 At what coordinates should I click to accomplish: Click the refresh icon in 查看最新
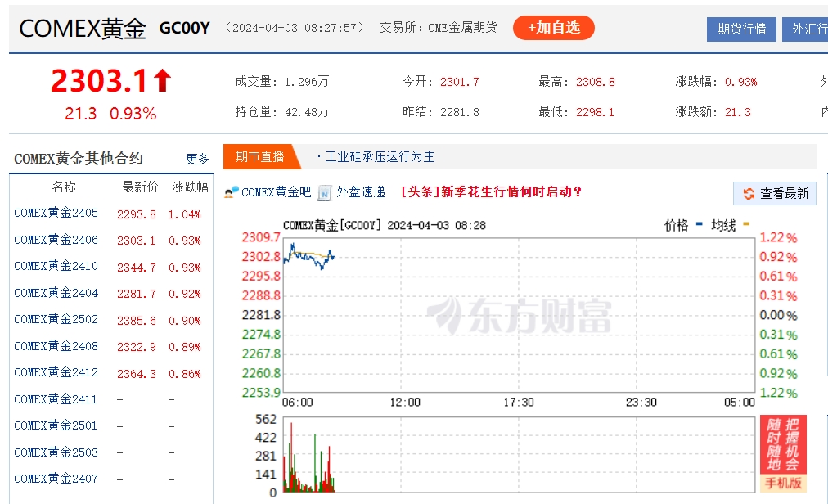(749, 194)
